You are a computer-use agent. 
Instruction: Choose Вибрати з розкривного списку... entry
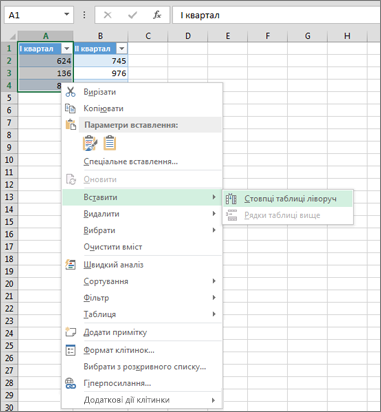click(x=142, y=367)
